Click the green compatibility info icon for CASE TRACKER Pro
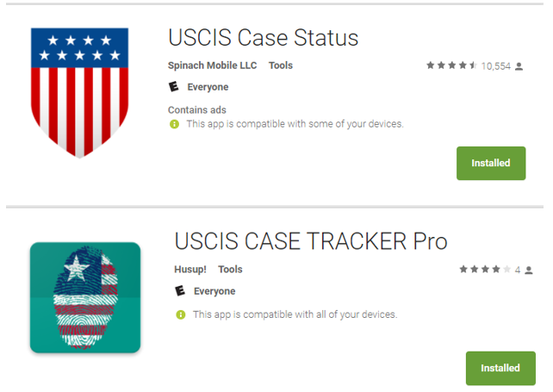 181,314
